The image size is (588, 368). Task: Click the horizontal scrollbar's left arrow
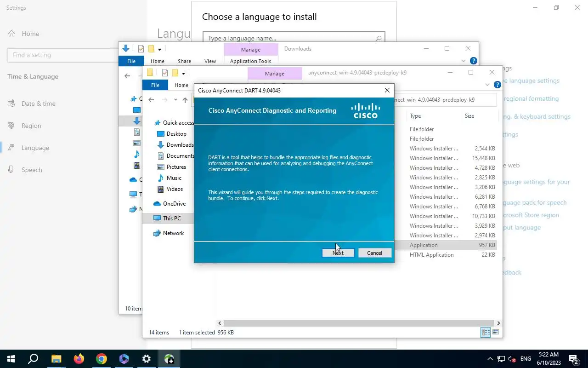pyautogui.click(x=220, y=323)
